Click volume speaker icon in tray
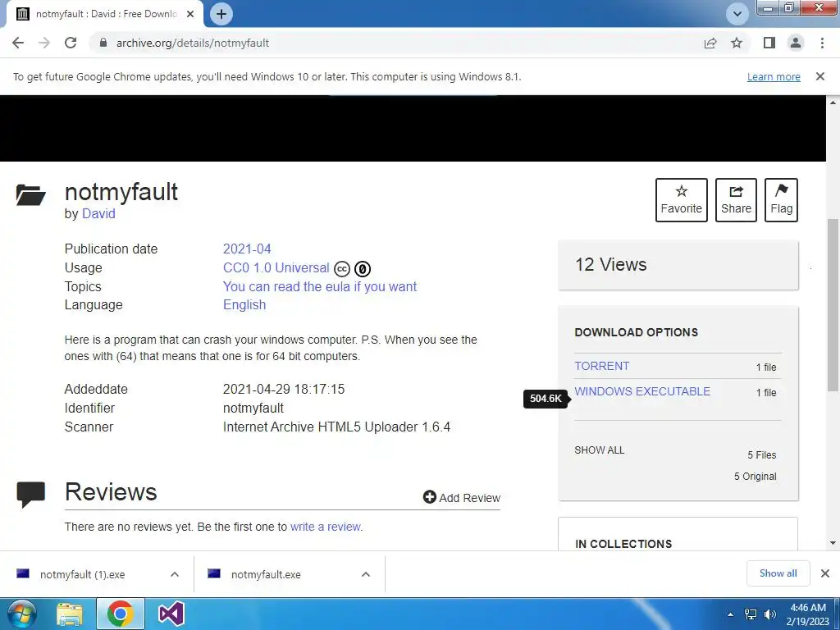 [x=769, y=614]
